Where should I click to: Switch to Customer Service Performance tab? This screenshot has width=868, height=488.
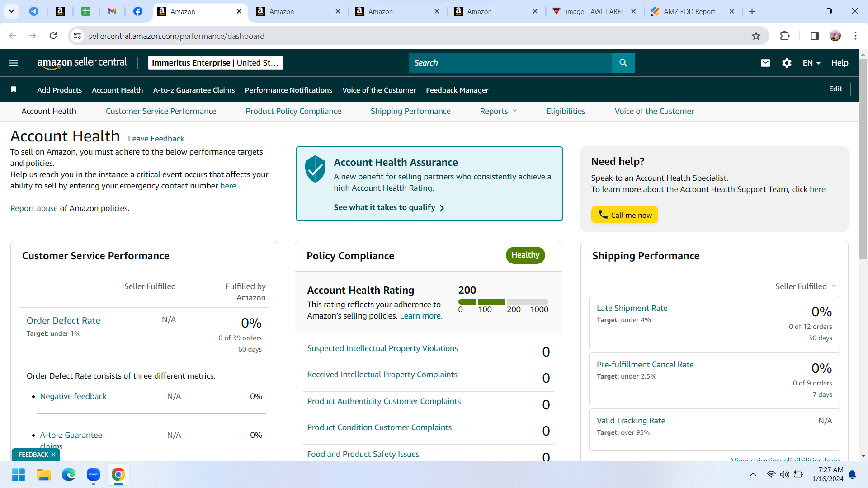click(x=161, y=111)
